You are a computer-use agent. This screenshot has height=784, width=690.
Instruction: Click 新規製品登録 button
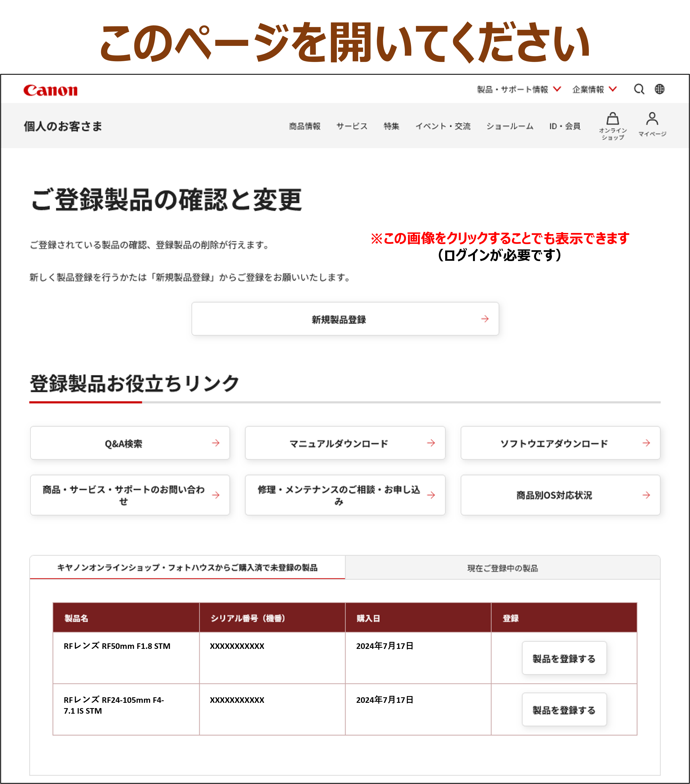(x=345, y=319)
